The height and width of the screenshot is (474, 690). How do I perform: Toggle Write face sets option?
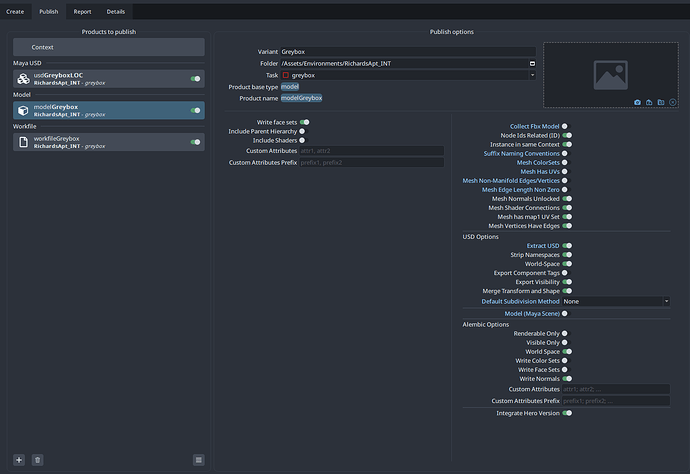[305, 122]
